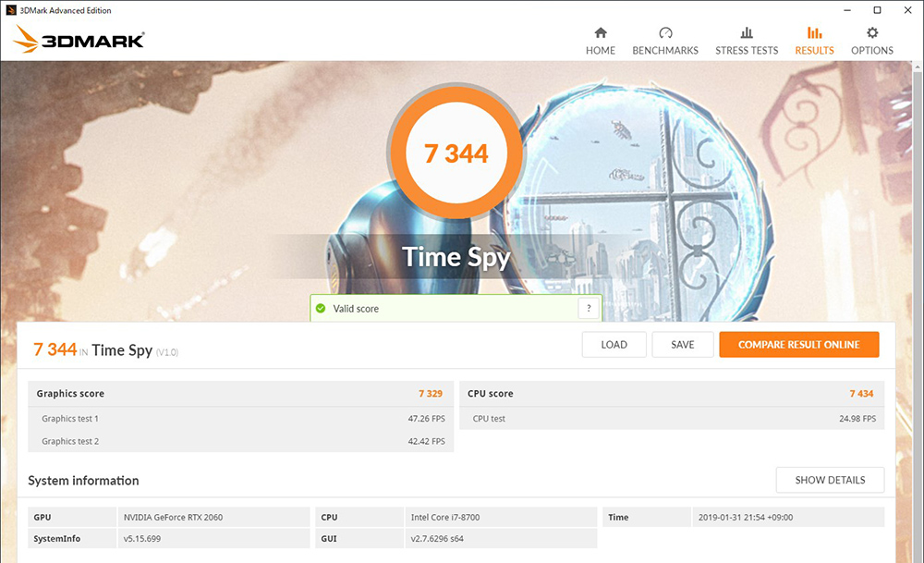Viewport: 924px width, 563px height.
Task: Open the OPTIONS tab label
Action: [872, 51]
